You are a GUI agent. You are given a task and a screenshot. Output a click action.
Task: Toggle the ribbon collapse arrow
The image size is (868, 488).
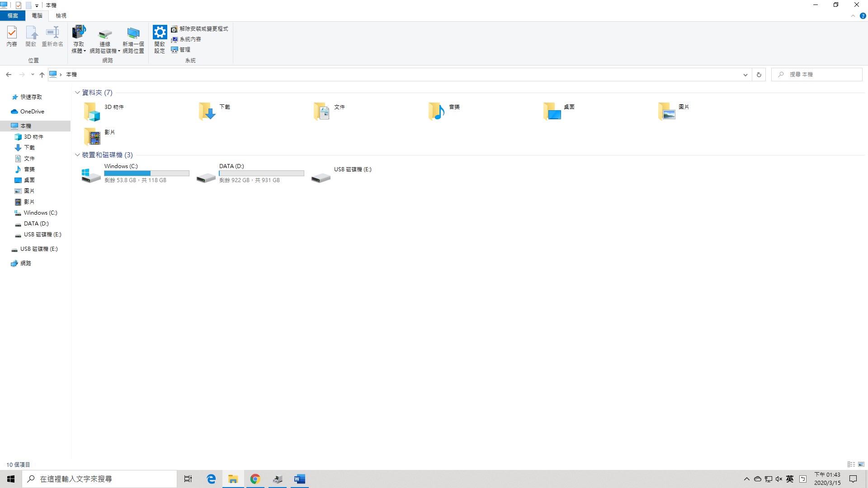[853, 16]
